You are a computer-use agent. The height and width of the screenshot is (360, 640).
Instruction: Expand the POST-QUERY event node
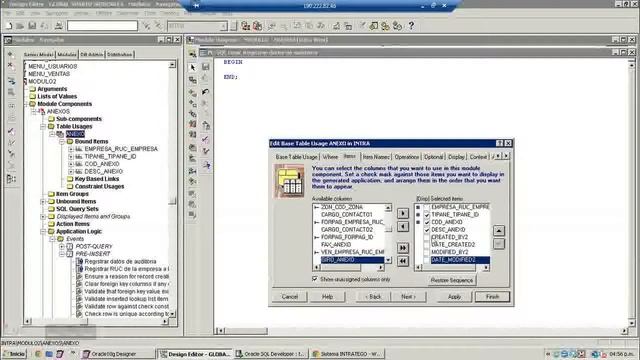point(62,247)
